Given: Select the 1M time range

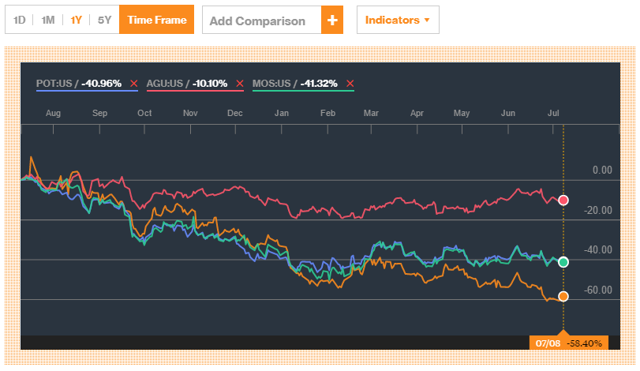Looking at the screenshot, I should pyautogui.click(x=48, y=20).
